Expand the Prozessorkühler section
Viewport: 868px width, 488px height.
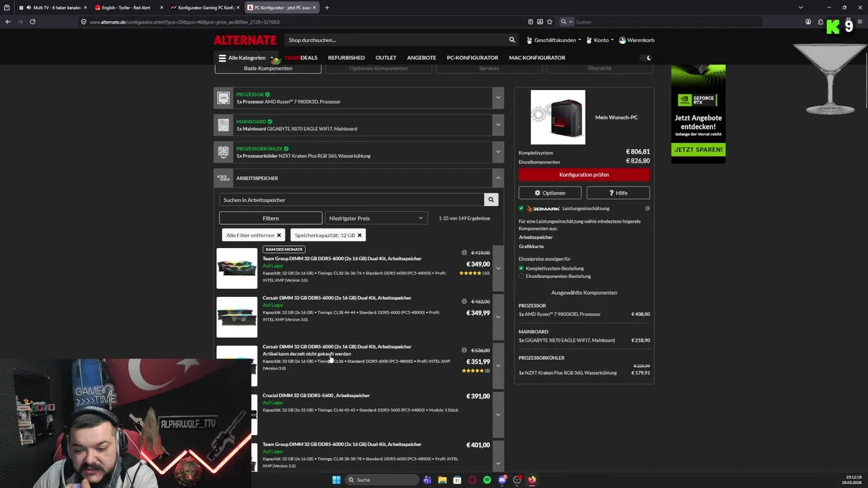pos(498,152)
